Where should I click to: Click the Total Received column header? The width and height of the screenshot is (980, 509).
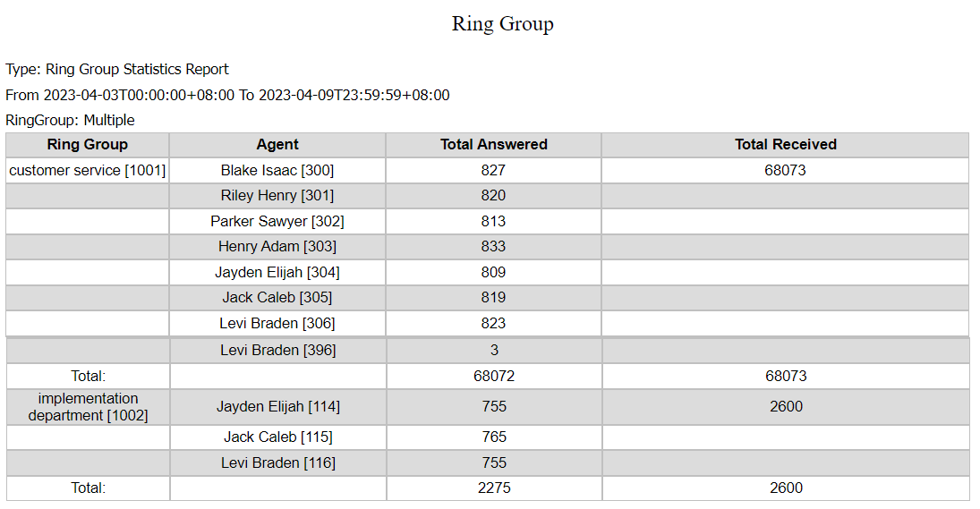pos(785,145)
